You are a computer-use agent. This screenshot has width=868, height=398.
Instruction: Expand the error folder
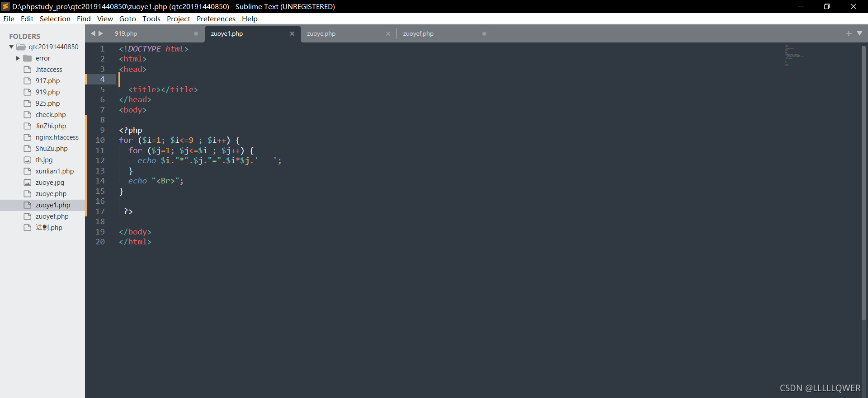[18, 58]
